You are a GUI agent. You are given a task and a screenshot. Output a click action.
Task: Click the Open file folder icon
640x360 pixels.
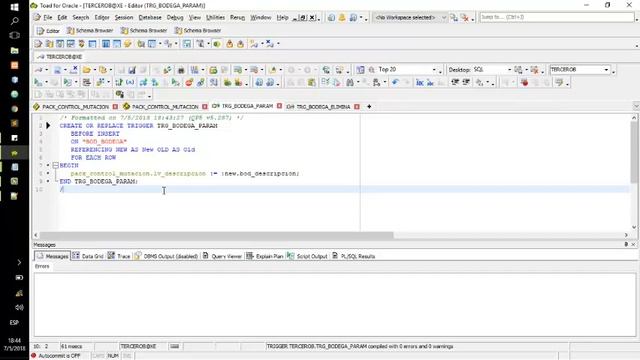tap(87, 70)
